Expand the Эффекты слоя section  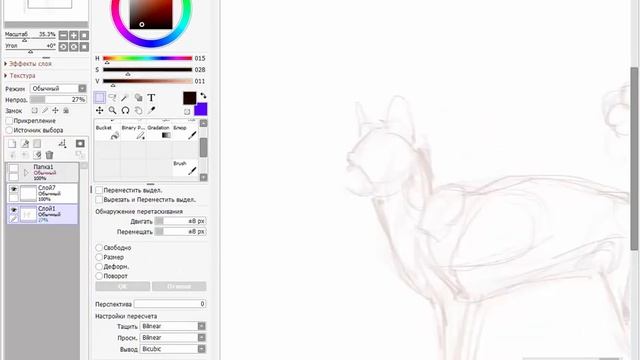point(28,64)
